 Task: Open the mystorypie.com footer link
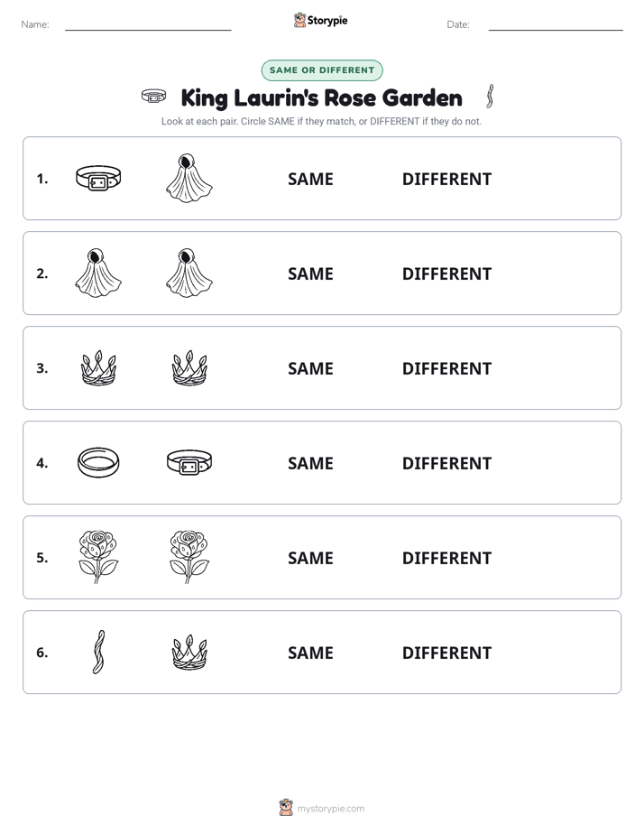[x=322, y=808]
